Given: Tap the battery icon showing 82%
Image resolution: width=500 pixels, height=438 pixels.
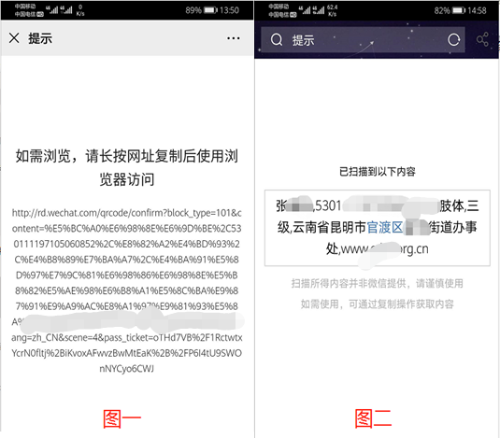Looking at the screenshot, I should coord(459,11).
